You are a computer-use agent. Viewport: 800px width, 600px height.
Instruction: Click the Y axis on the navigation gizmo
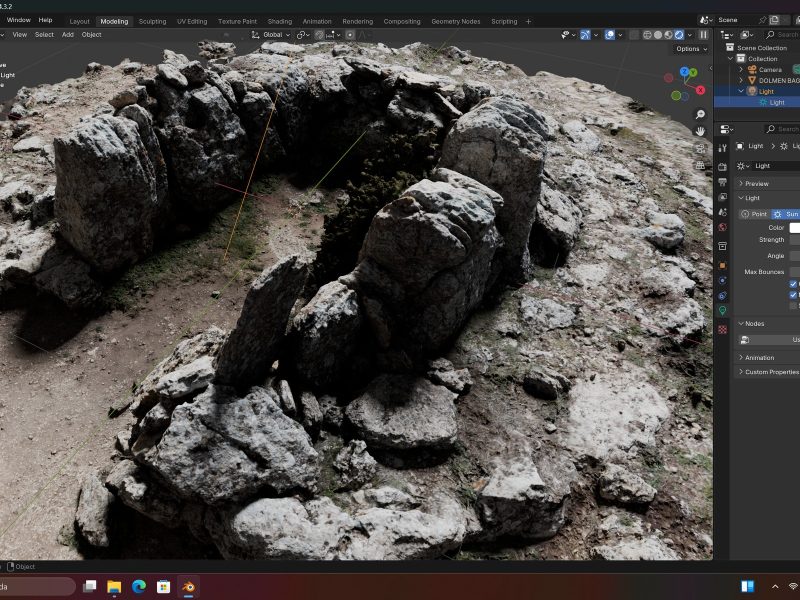point(693,72)
